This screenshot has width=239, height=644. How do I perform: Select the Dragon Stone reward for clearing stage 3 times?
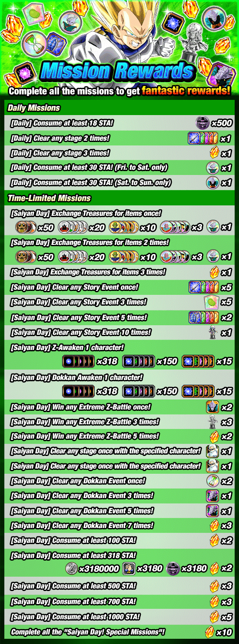click(214, 153)
